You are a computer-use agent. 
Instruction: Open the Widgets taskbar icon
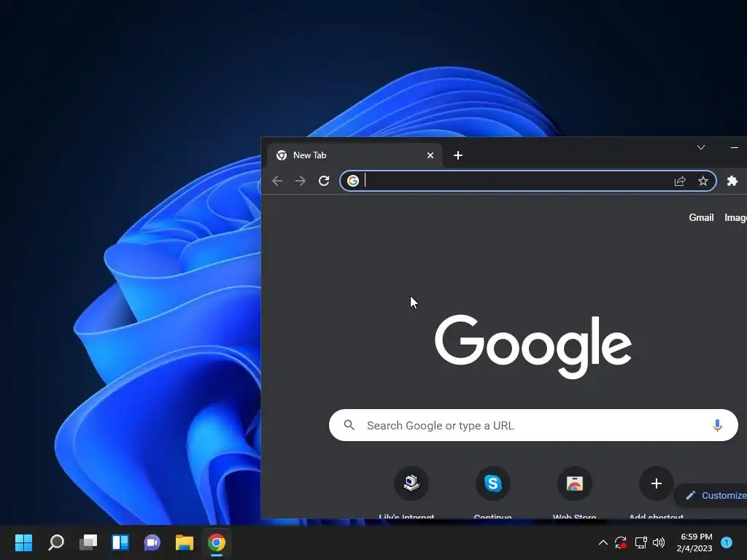point(120,542)
